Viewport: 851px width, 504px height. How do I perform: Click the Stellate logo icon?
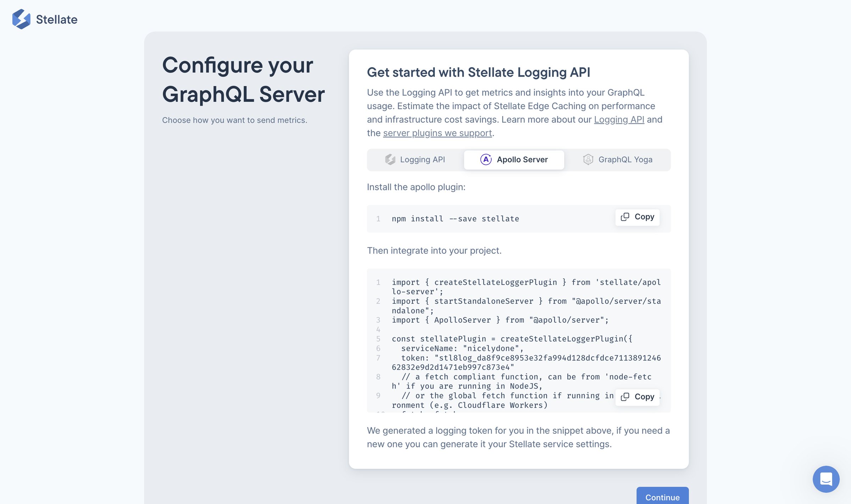pos(21,19)
